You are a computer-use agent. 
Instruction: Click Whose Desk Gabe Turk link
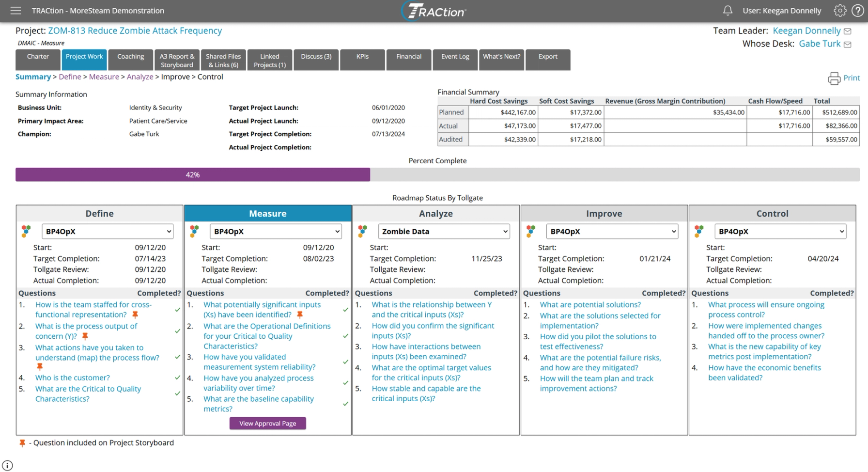(820, 44)
